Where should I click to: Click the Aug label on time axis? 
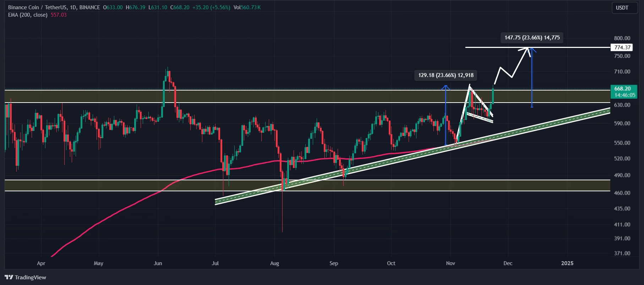point(274,263)
